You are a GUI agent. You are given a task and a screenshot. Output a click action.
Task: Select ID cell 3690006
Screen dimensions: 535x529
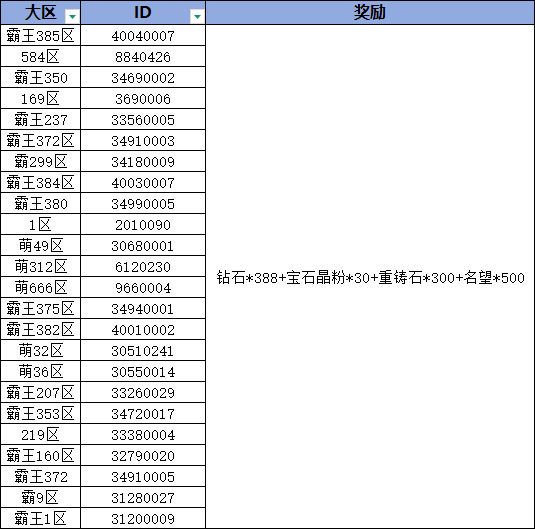pyautogui.click(x=143, y=98)
